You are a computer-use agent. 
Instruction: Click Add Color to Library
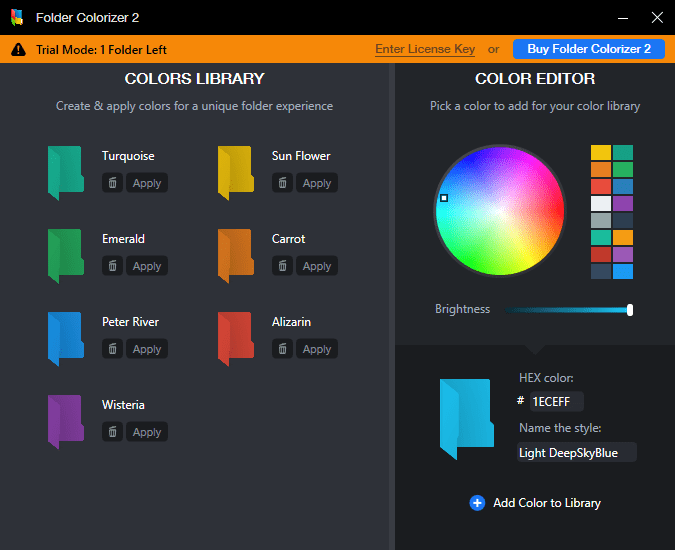coord(535,503)
